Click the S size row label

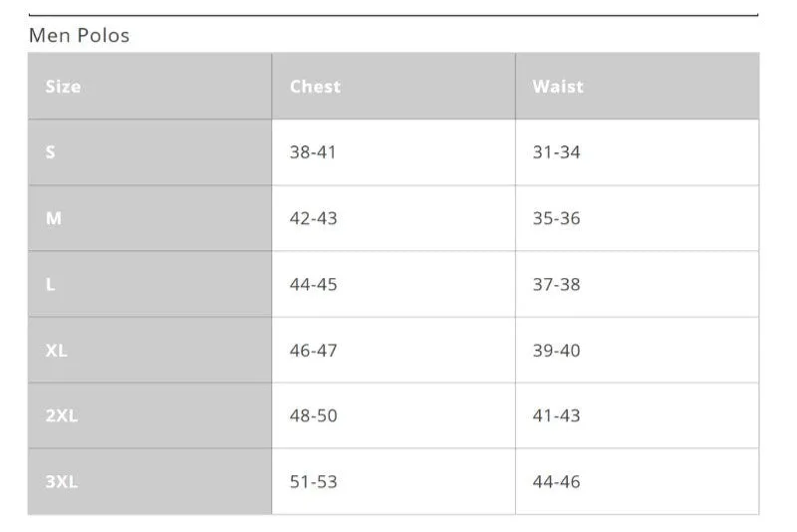51,151
